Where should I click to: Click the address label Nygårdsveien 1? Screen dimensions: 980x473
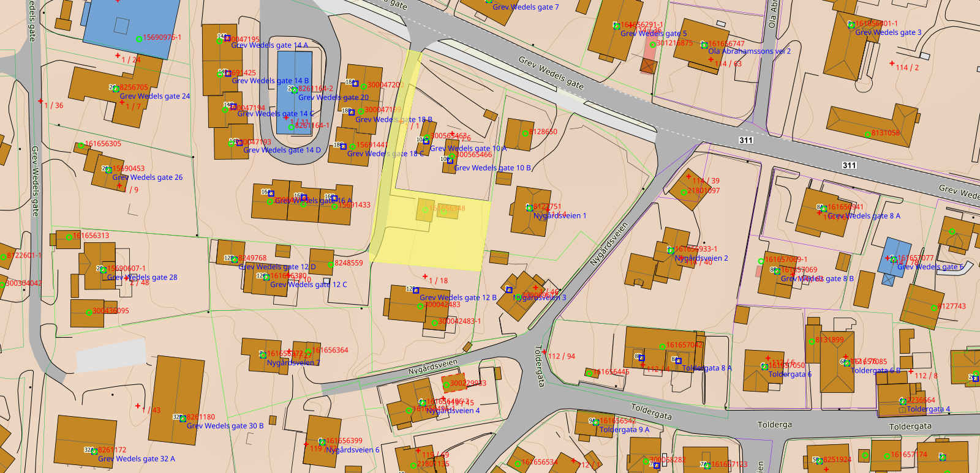coord(559,216)
